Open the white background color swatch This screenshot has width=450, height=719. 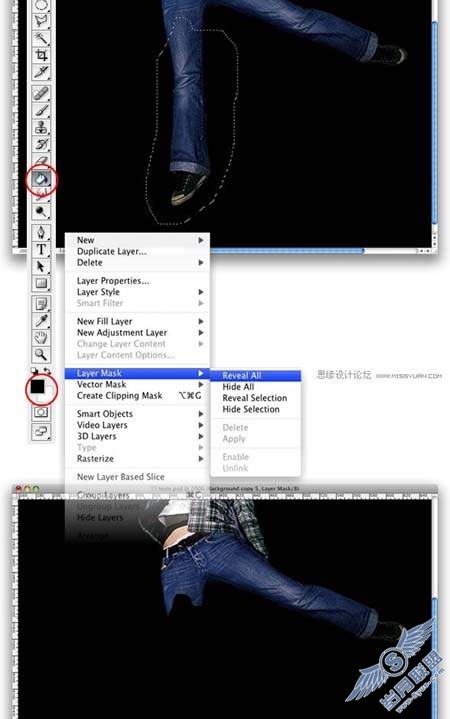[49, 396]
